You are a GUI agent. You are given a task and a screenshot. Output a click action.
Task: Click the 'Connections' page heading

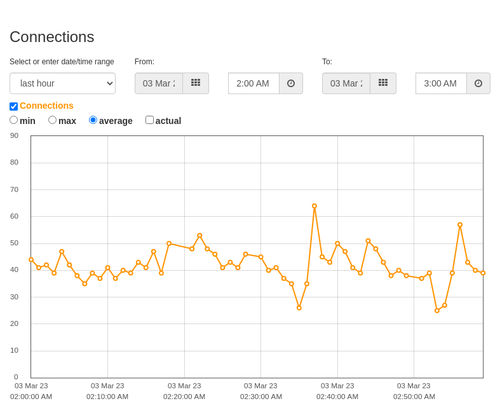coord(52,37)
